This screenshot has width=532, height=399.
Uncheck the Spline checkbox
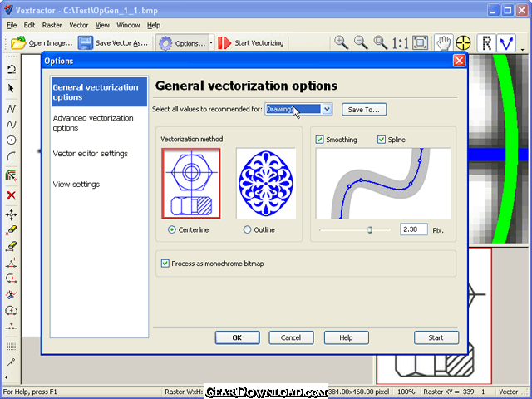click(382, 140)
